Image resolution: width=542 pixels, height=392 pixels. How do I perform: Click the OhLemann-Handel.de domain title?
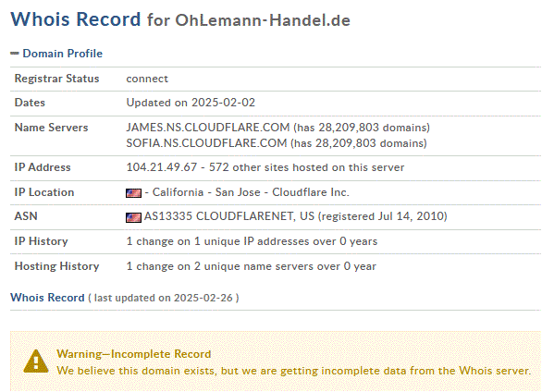[x=263, y=20]
